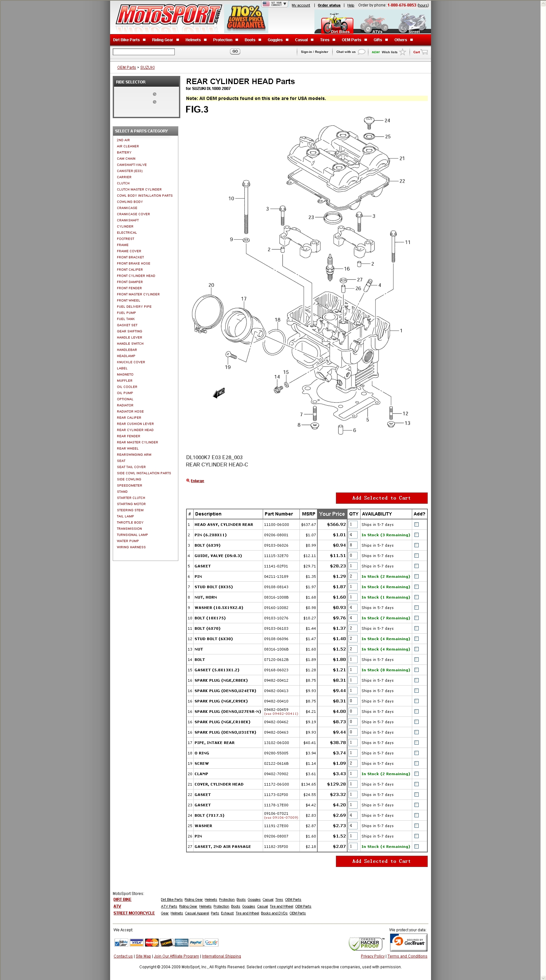Check the Add box for GUIDE, VALVE
The width and height of the screenshot is (546, 980).
(416, 556)
